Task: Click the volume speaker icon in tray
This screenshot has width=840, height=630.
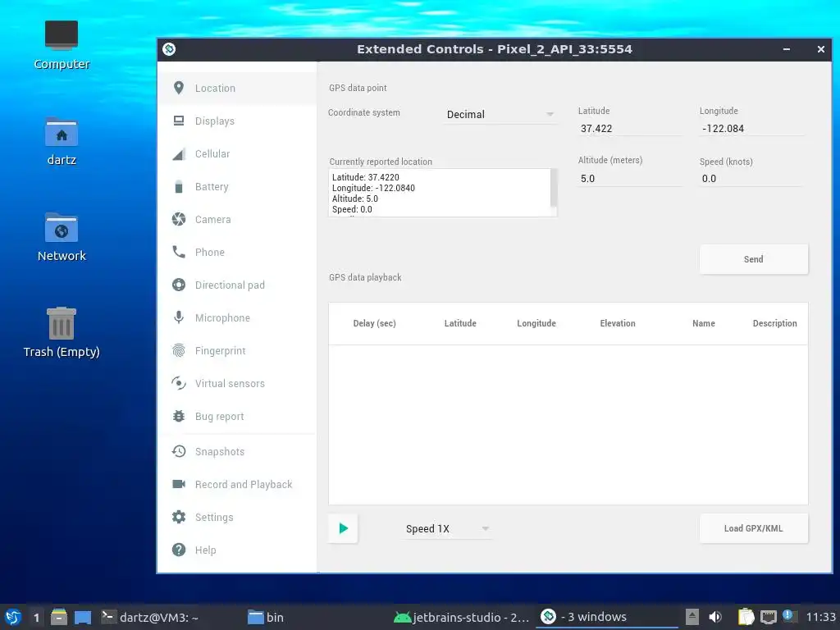Action: click(715, 617)
